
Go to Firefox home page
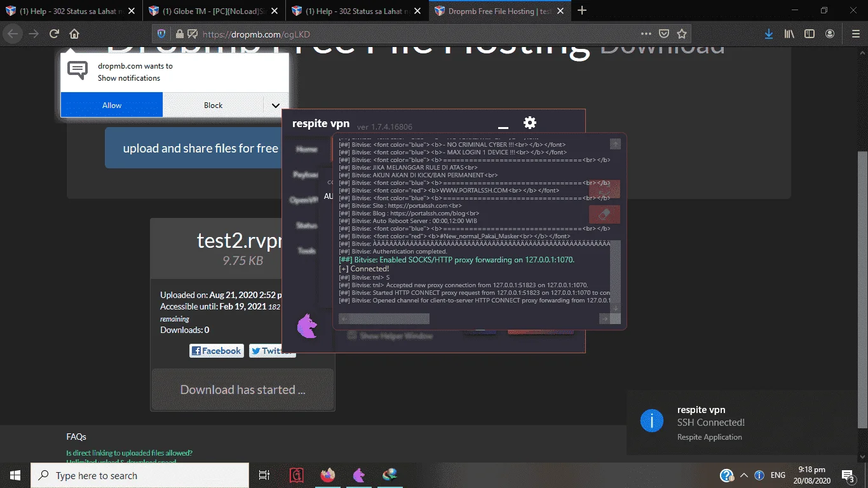point(74,34)
